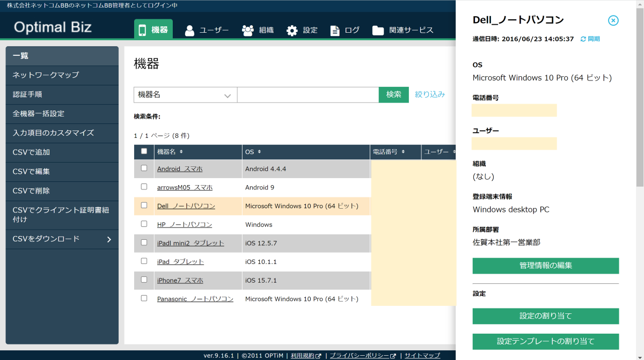The width and height of the screenshot is (644, 360).
Task: Click the 管理情報の編集 button
Action: tap(546, 266)
